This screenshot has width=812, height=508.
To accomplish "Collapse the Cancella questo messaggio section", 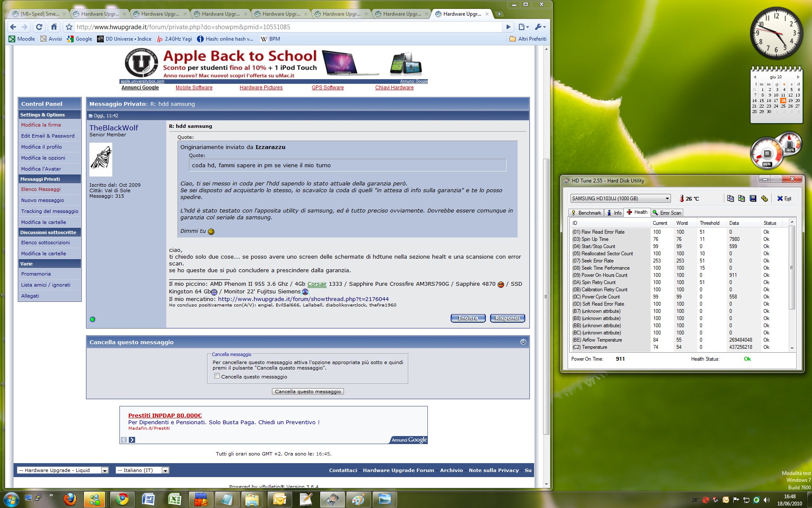I will pyautogui.click(x=523, y=342).
